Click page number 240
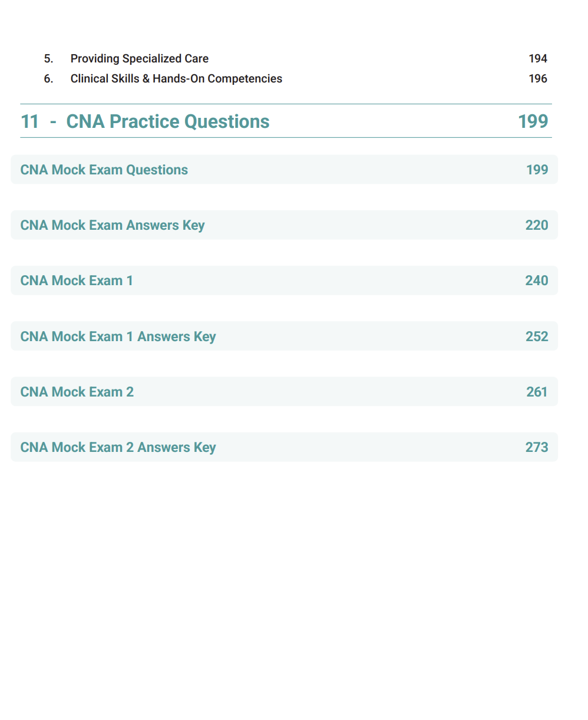This screenshot has height=720, width=588. click(536, 280)
